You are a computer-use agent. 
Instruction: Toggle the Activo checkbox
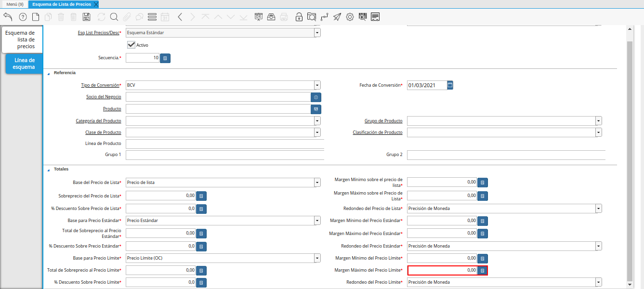(131, 45)
